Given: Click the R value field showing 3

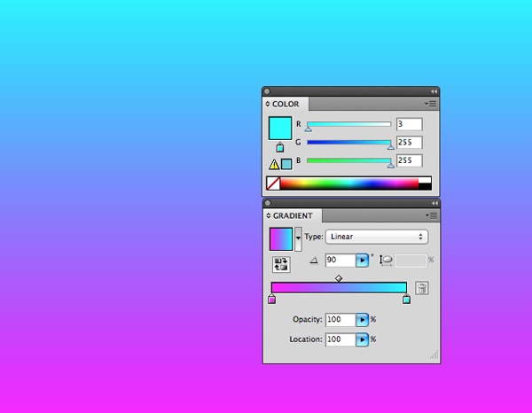Looking at the screenshot, I should coord(410,124).
